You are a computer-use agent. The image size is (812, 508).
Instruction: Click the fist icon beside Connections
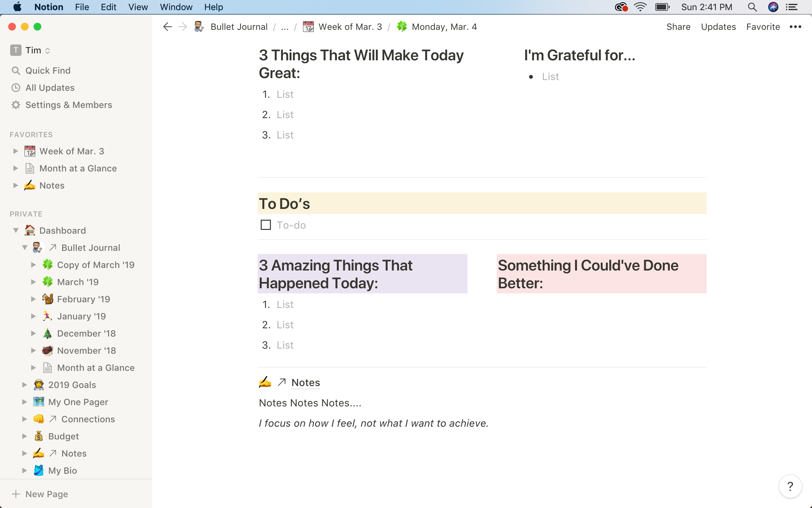tap(39, 419)
